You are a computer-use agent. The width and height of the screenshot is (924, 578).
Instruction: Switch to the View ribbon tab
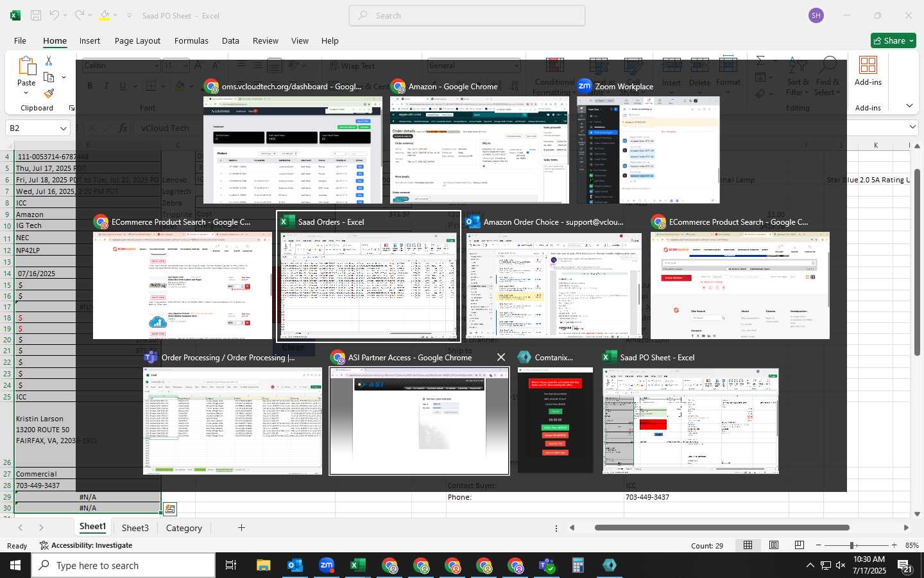point(300,40)
